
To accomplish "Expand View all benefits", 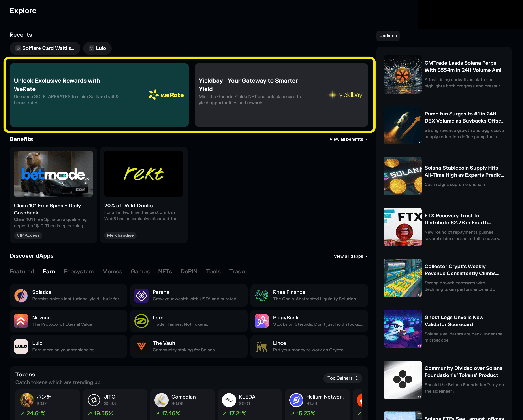I will 348,139.
